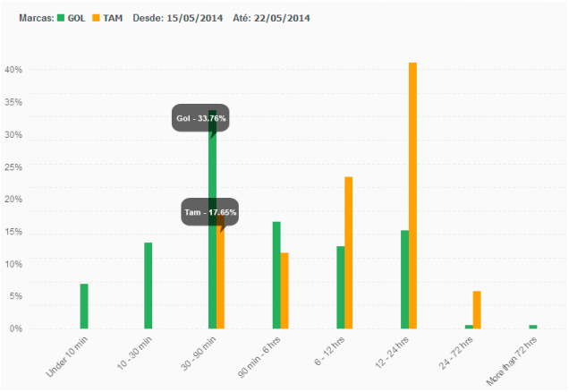This screenshot has height=392, width=569.
Task: Toggle the GOL series legend label
Action: click(77, 18)
